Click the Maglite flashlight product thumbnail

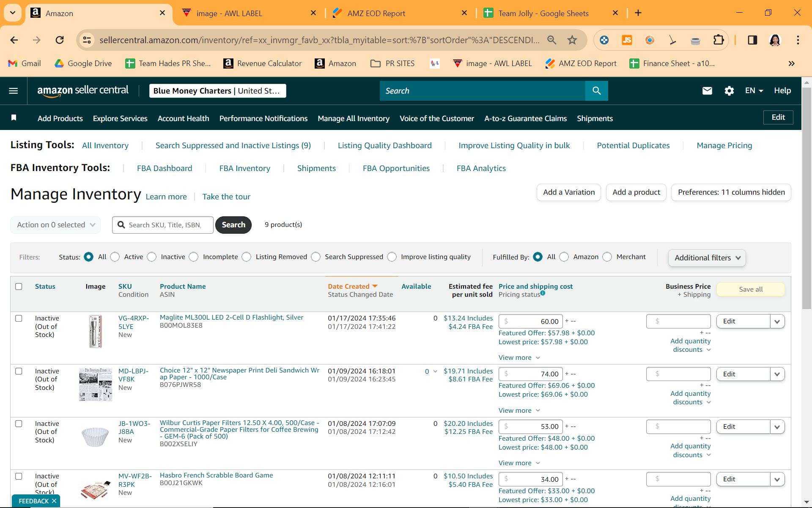(x=96, y=331)
